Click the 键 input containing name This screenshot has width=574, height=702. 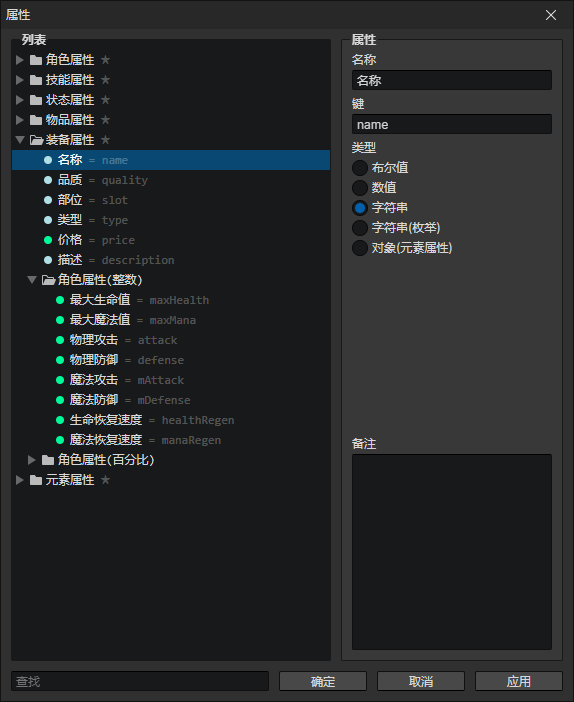point(452,124)
